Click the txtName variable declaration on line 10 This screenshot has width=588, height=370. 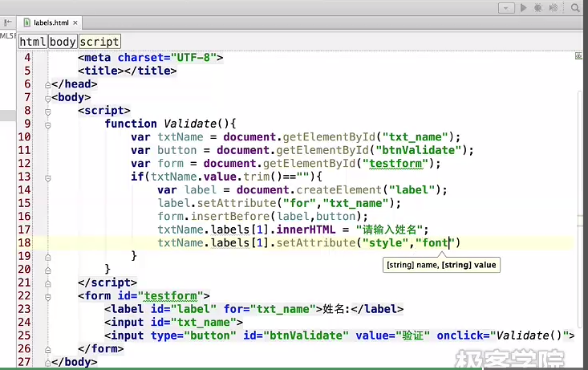point(180,137)
